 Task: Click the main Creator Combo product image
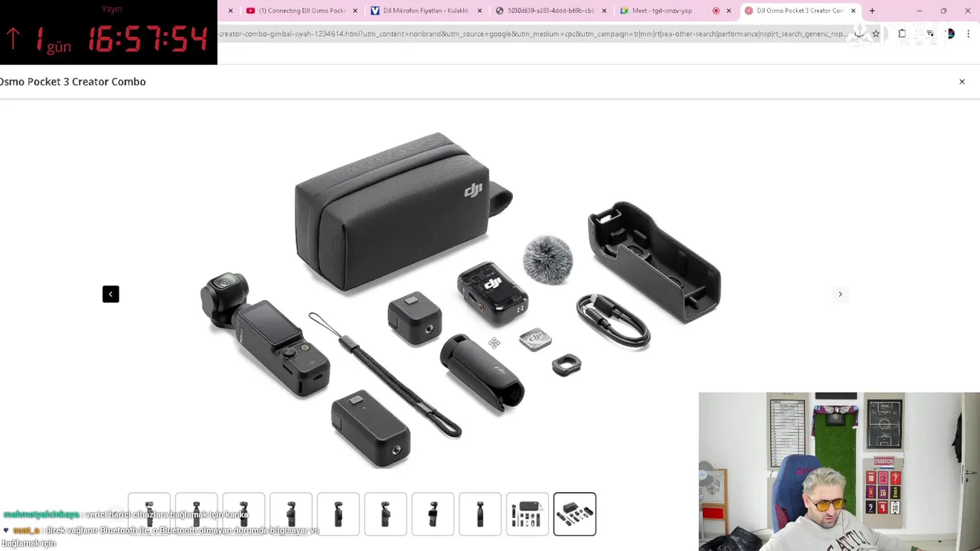pos(460,300)
